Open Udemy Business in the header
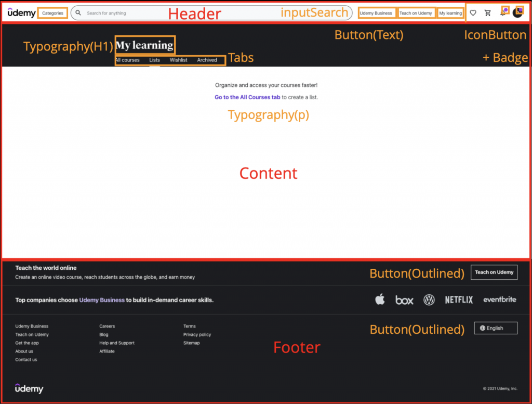The image size is (532, 404). coord(376,13)
